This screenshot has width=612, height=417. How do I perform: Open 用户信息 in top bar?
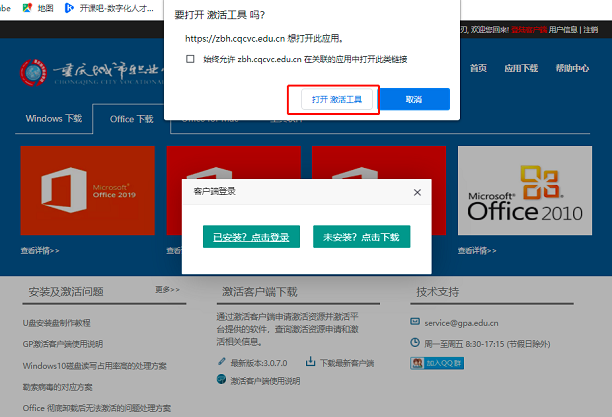[x=563, y=30]
